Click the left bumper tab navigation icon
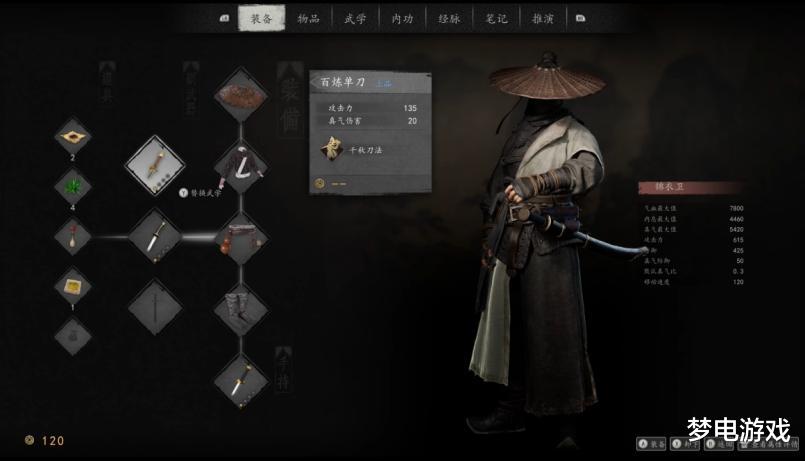 (224, 18)
